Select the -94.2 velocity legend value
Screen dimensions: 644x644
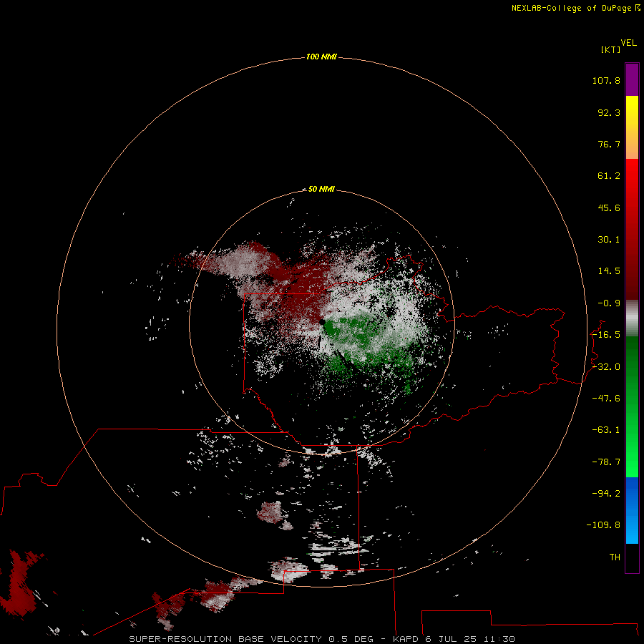coord(606,494)
